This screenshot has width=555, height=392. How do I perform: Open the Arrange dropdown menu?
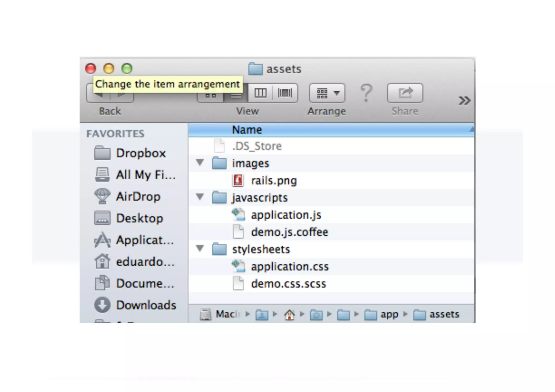[x=327, y=93]
